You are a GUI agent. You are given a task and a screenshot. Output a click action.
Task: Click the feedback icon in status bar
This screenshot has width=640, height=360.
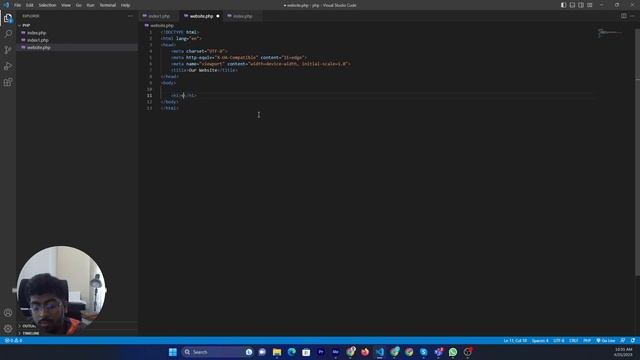[623, 340]
